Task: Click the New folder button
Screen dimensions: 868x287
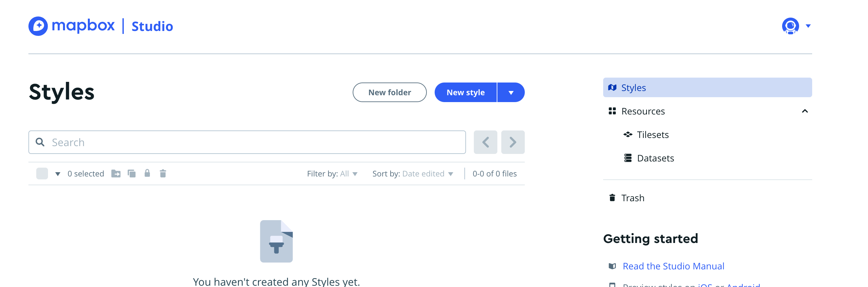Action: pos(390,92)
